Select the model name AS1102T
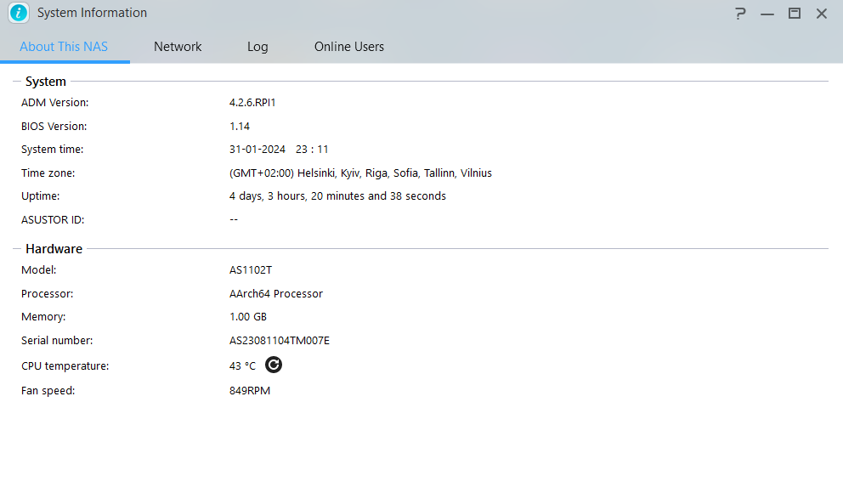Viewport: 843px width, 504px height. [x=251, y=270]
